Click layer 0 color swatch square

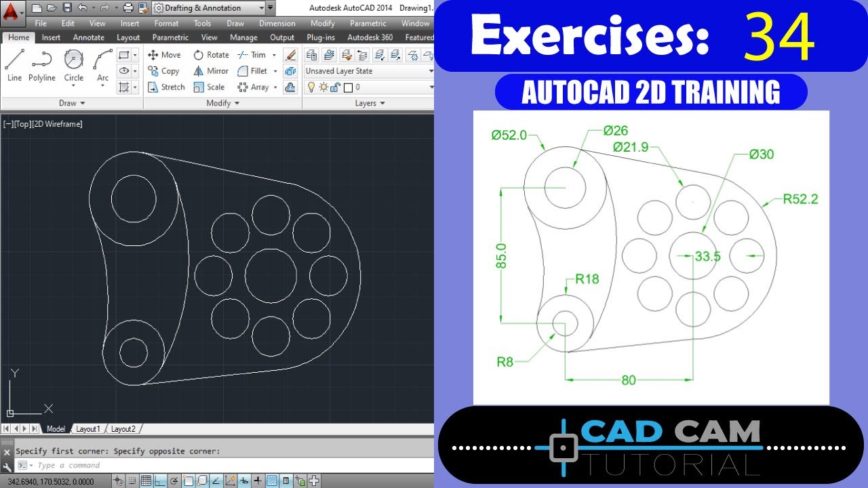(348, 88)
